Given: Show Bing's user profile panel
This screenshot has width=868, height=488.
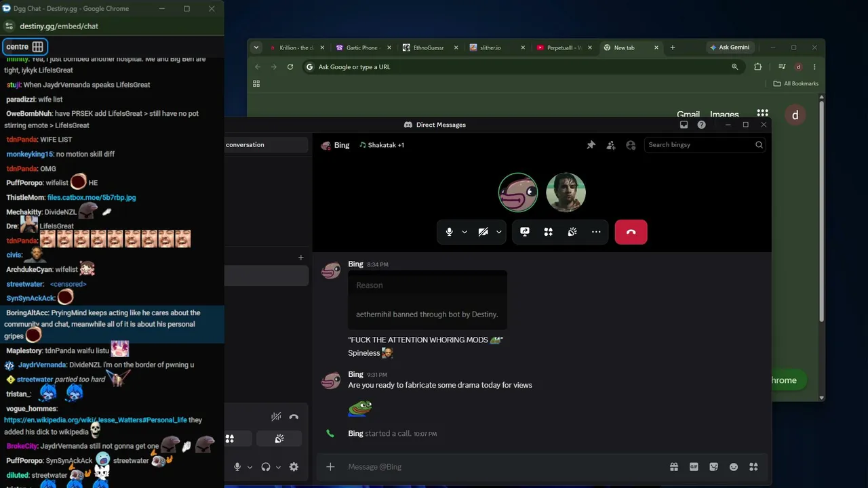Looking at the screenshot, I should point(631,144).
